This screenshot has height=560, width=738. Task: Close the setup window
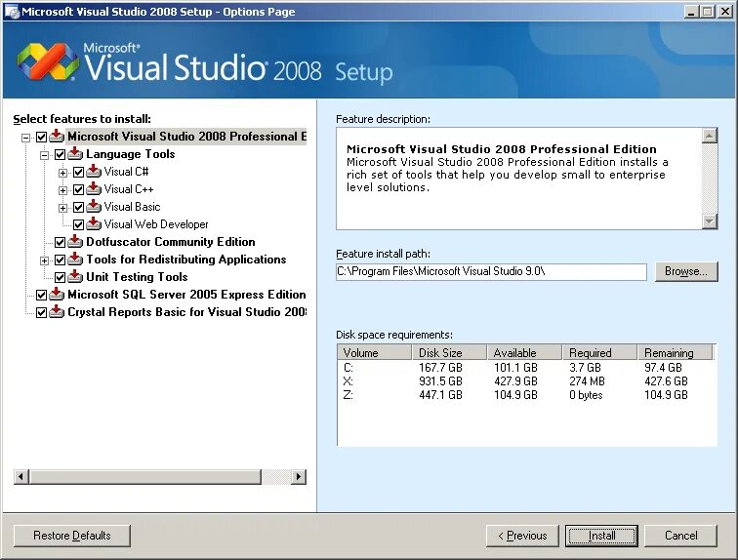point(725,12)
